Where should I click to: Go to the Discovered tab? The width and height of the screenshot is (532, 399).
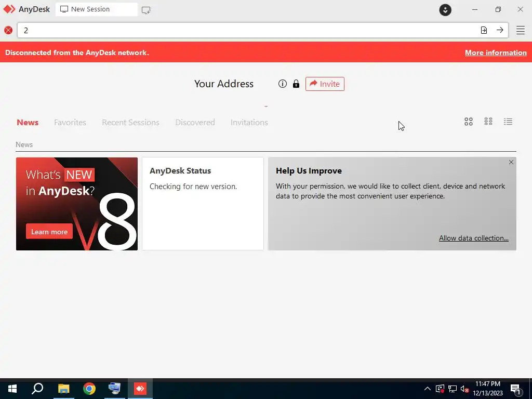click(x=195, y=123)
